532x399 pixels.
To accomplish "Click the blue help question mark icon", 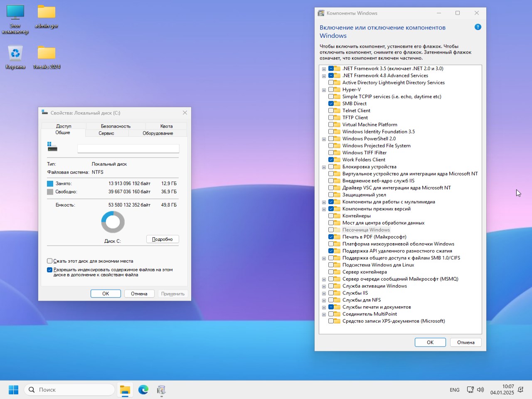I will pos(478,27).
